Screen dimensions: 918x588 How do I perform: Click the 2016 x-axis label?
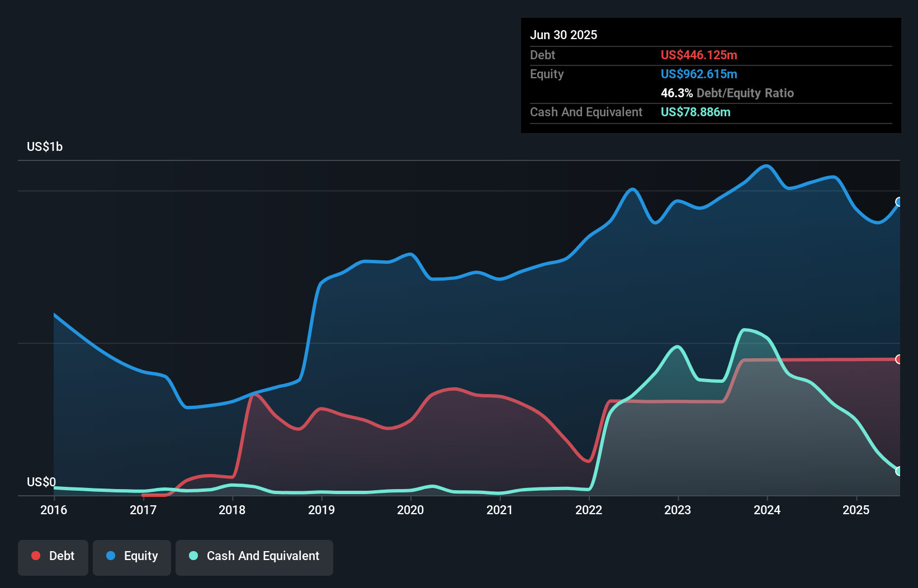tap(54, 510)
